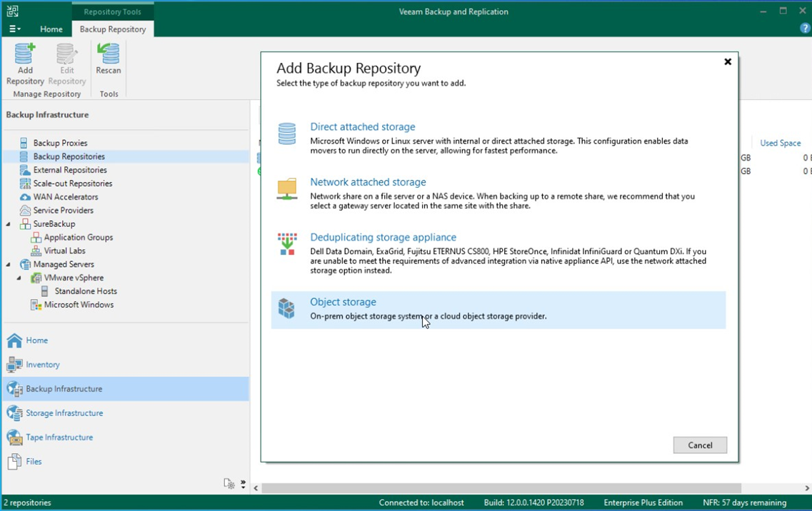Select Scale-out Repositories in the tree
Viewport: 812px width, 511px height.
[x=73, y=183]
